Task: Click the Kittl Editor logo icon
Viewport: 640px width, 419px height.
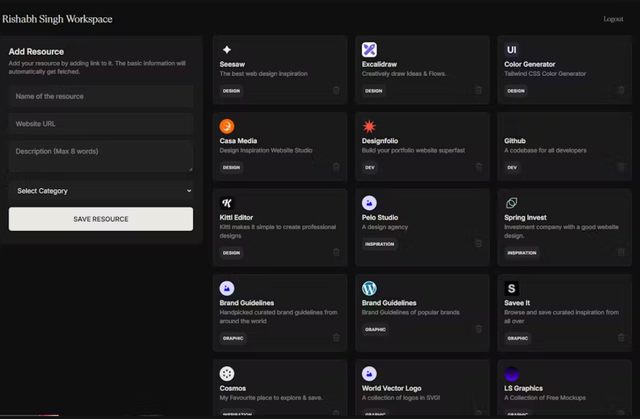Action: (x=227, y=203)
